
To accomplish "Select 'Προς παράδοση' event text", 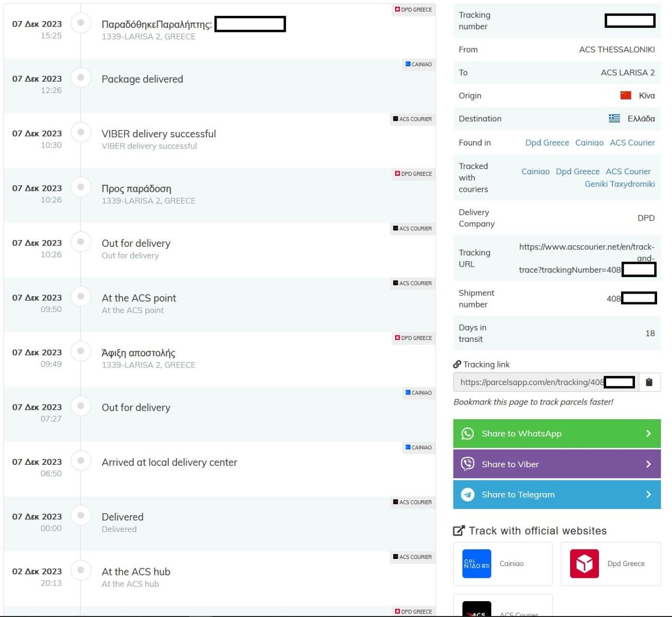I will coord(136,189).
